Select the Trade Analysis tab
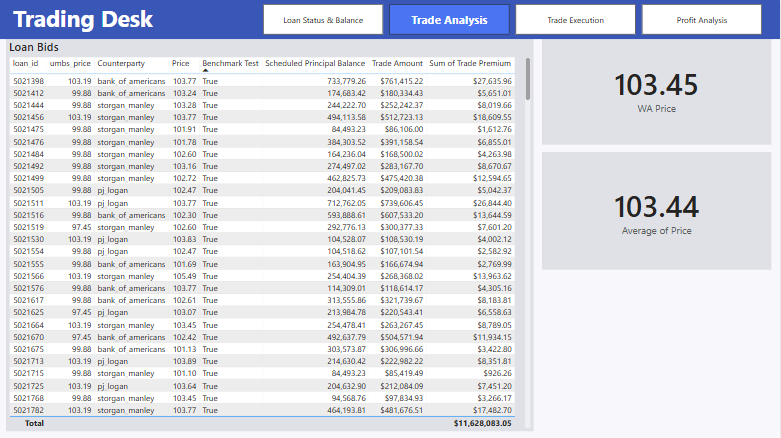The height and width of the screenshot is (438, 781). tap(449, 20)
